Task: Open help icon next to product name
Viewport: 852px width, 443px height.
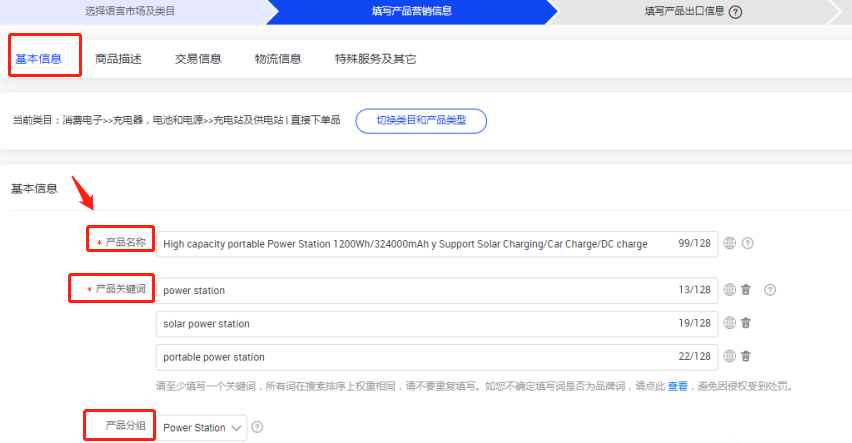Action: pos(748,243)
